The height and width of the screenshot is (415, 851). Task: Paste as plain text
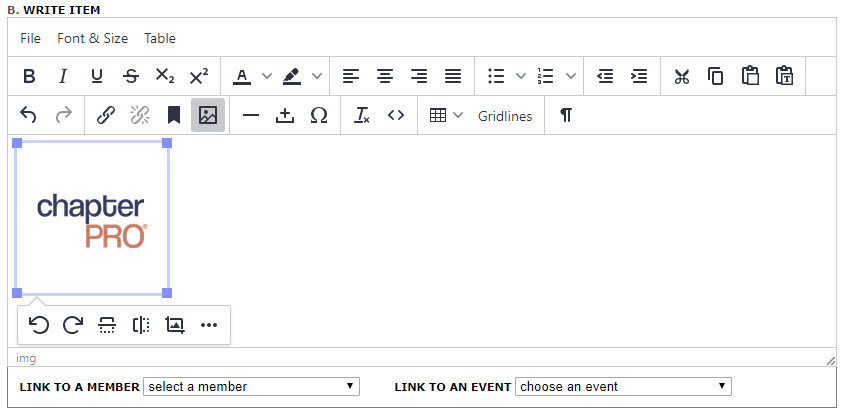(784, 76)
